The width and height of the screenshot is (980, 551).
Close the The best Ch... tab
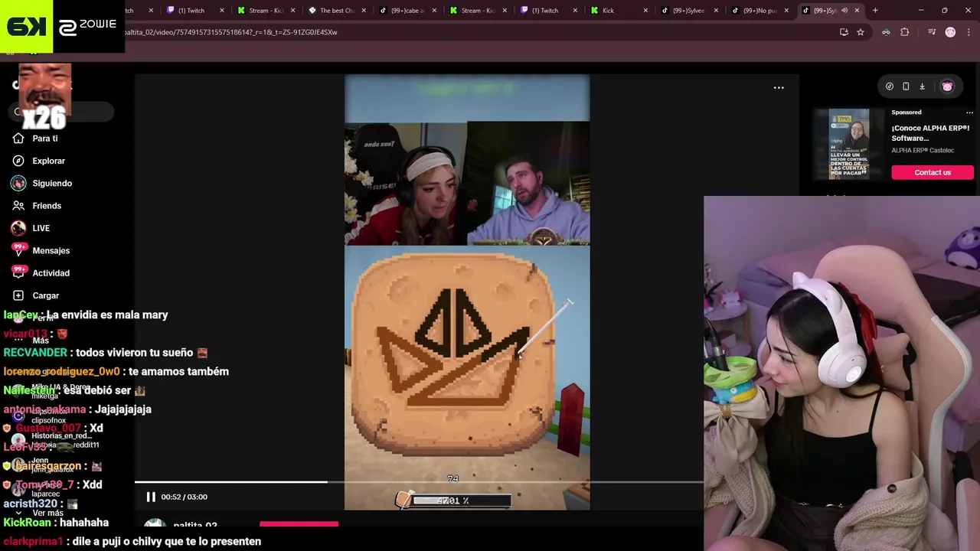point(363,11)
